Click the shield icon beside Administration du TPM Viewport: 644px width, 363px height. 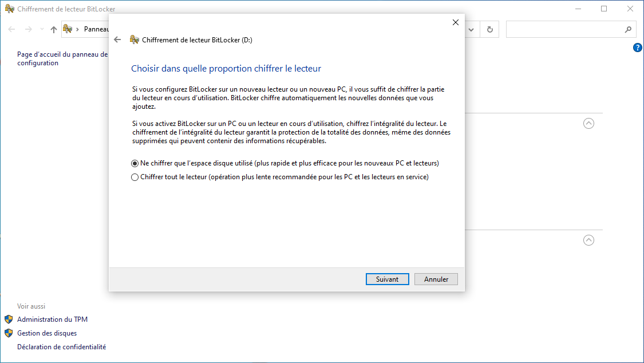pyautogui.click(x=9, y=319)
